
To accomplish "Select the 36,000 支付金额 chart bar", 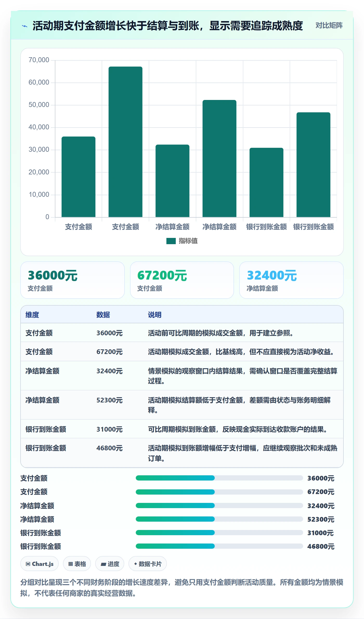I will click(x=79, y=177).
